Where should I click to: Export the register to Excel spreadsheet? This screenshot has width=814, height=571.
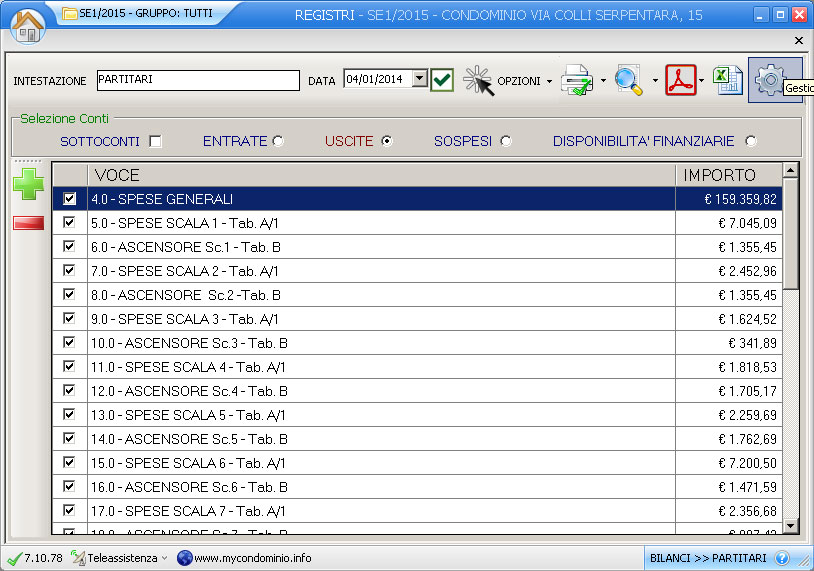[x=727, y=80]
